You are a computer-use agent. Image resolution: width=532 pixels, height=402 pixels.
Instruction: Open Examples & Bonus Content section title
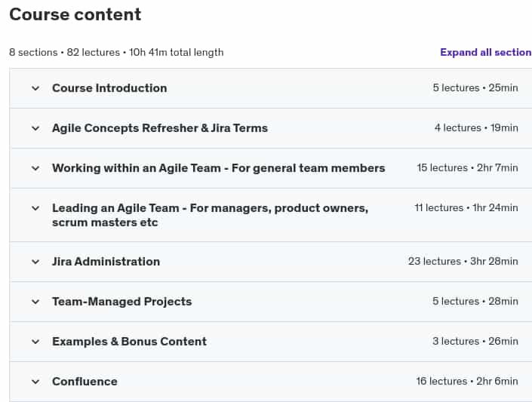point(129,341)
